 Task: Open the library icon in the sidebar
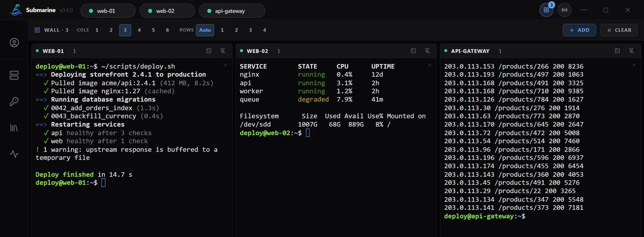[x=14, y=128]
